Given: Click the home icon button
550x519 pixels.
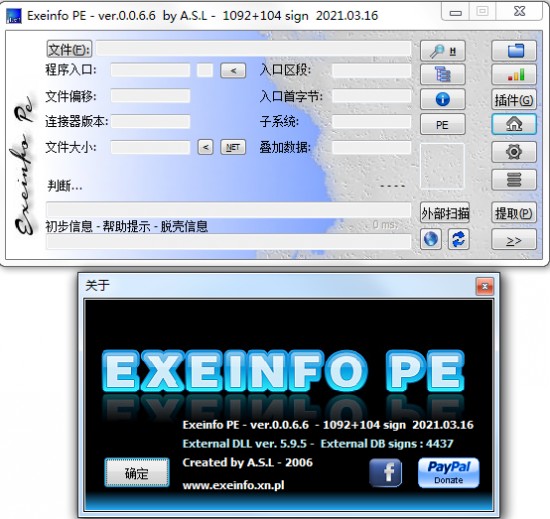Looking at the screenshot, I should pos(514,124).
